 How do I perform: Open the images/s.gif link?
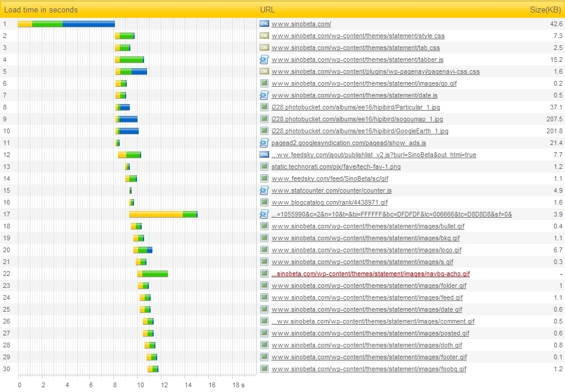tap(362, 261)
